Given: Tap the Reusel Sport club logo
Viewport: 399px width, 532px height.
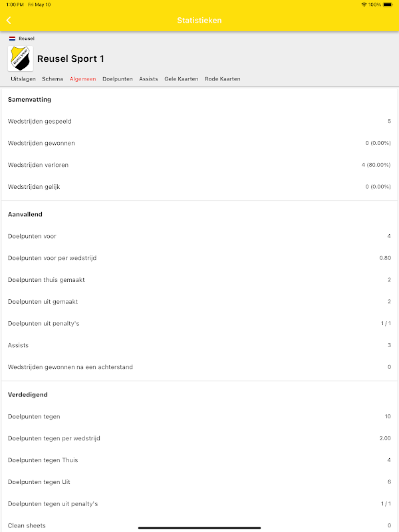Looking at the screenshot, I should [x=20, y=59].
